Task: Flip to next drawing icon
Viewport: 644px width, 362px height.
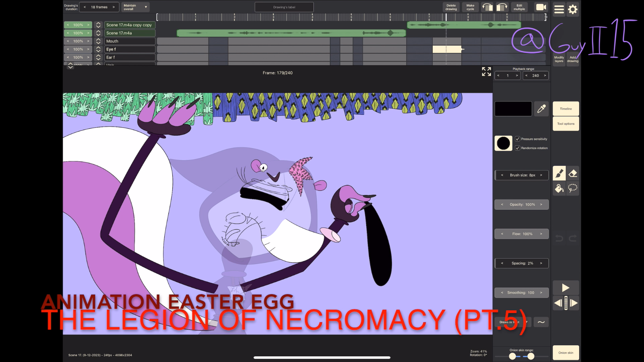Action: tap(502, 7)
